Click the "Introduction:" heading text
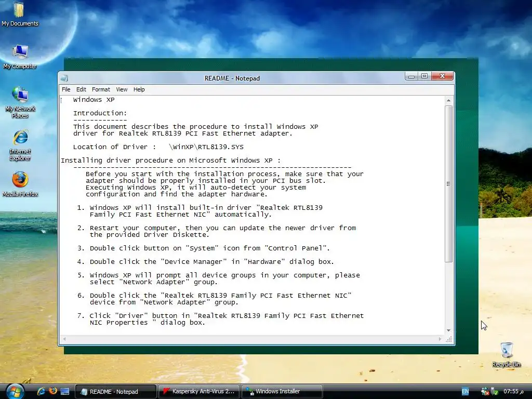Screen dimensions: 532x399 (100, 113)
